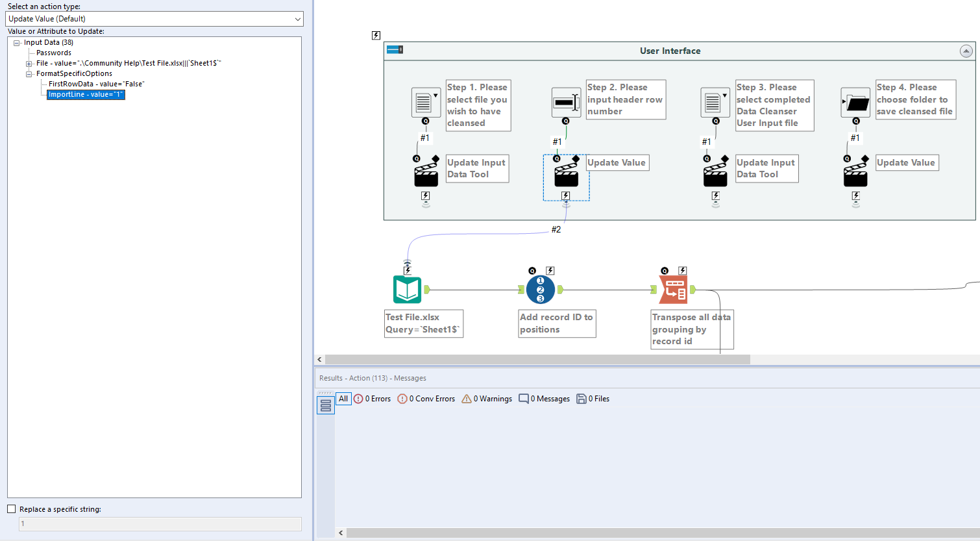
Task: Select the Input Data tool showing Test File.xlsx
Action: point(408,288)
